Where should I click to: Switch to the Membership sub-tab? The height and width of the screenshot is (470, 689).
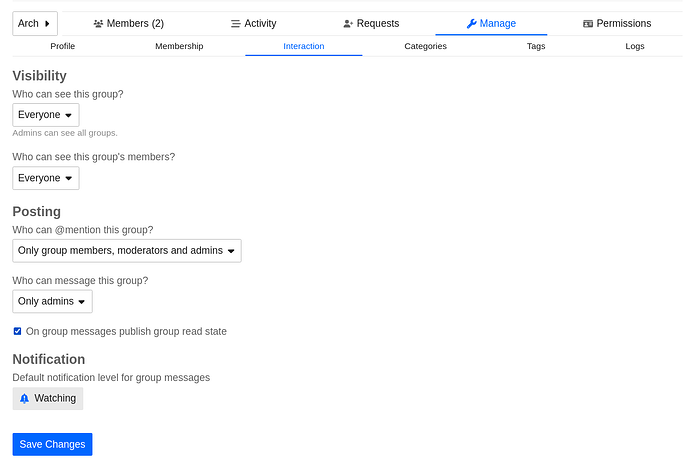pos(179,46)
